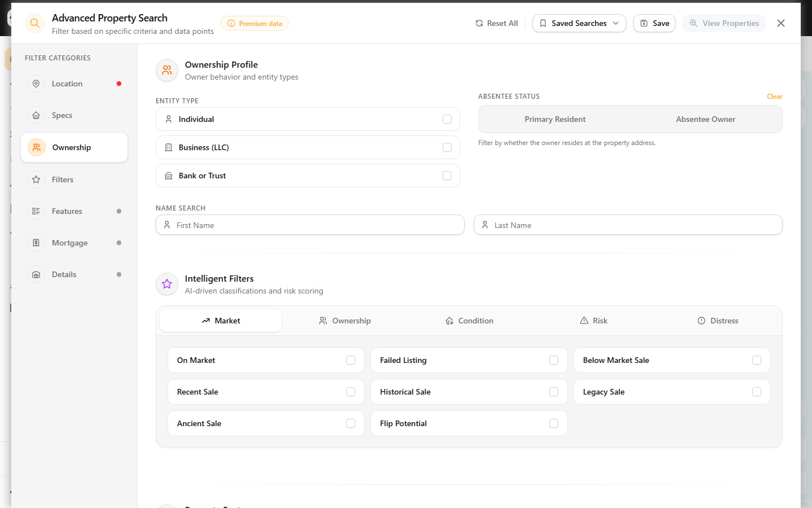The image size is (812, 508).
Task: Enable the On Market filter checkbox
Action: pyautogui.click(x=351, y=360)
